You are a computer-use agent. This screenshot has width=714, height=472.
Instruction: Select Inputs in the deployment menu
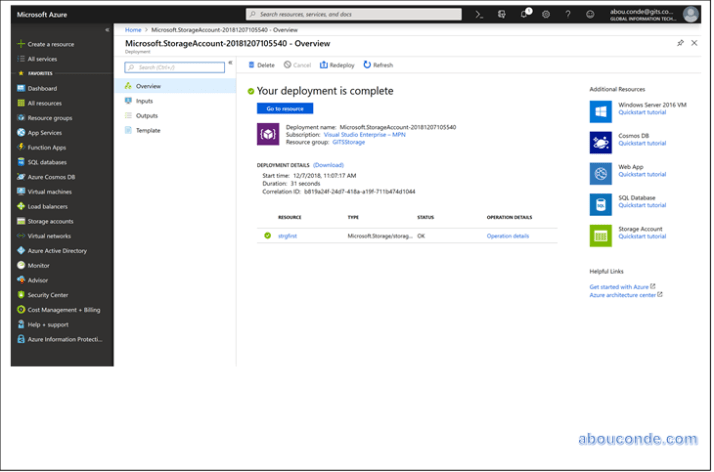[145, 101]
